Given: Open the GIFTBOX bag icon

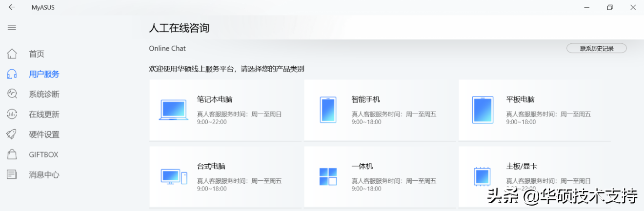Looking at the screenshot, I should click(x=12, y=154).
